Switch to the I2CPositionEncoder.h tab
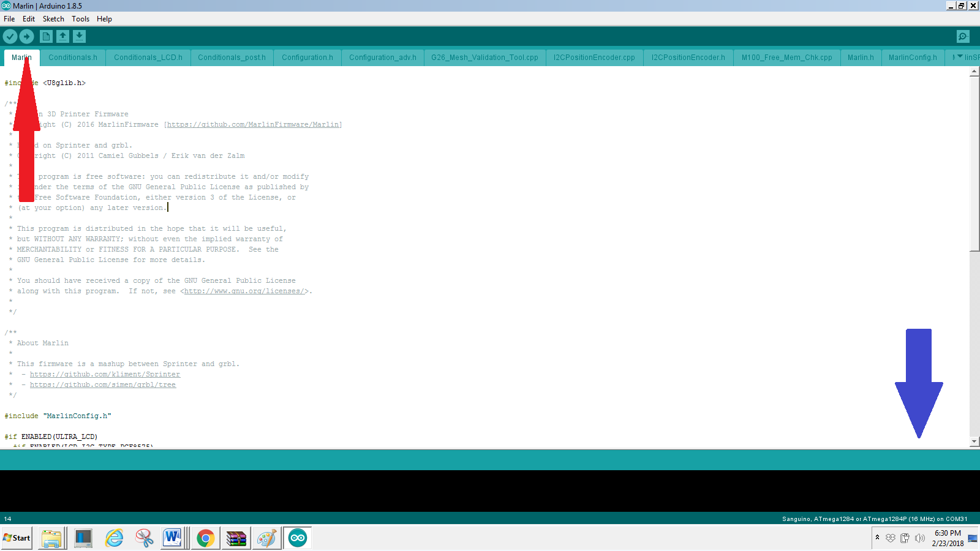Screen dimensions: 980x551 tap(688, 58)
